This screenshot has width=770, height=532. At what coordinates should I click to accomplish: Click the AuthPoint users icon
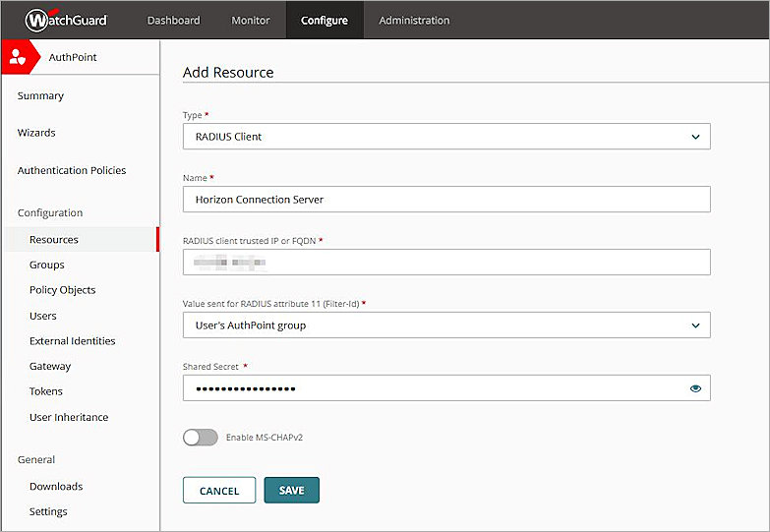click(17, 58)
